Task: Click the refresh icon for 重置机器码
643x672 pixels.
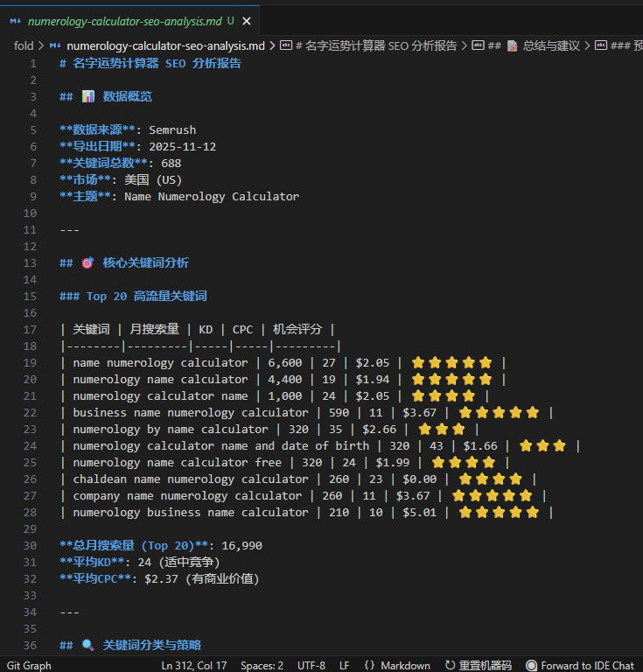Action: click(x=450, y=665)
